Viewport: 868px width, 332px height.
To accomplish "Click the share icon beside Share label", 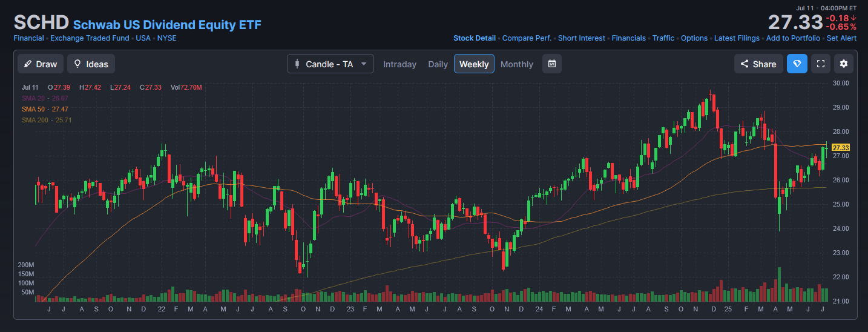I will click(x=745, y=64).
